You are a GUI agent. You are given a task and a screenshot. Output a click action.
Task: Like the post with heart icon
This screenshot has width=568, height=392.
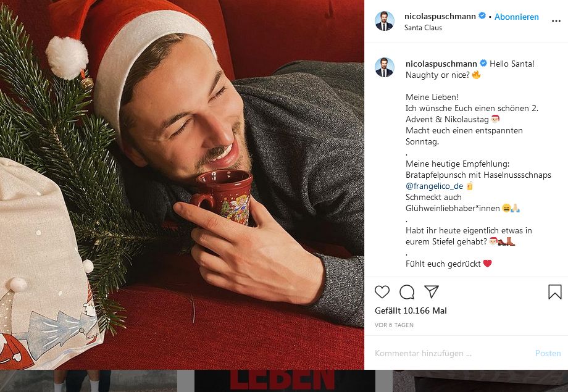382,292
